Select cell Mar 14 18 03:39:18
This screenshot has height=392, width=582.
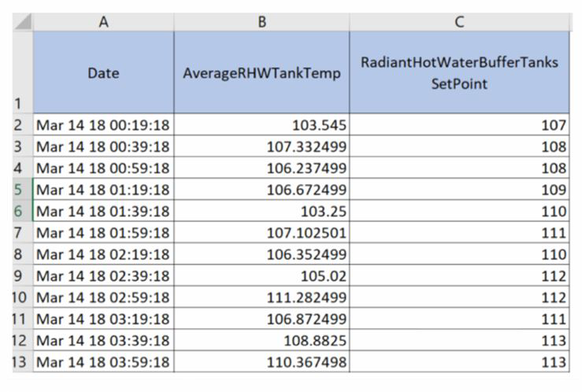click(103, 340)
